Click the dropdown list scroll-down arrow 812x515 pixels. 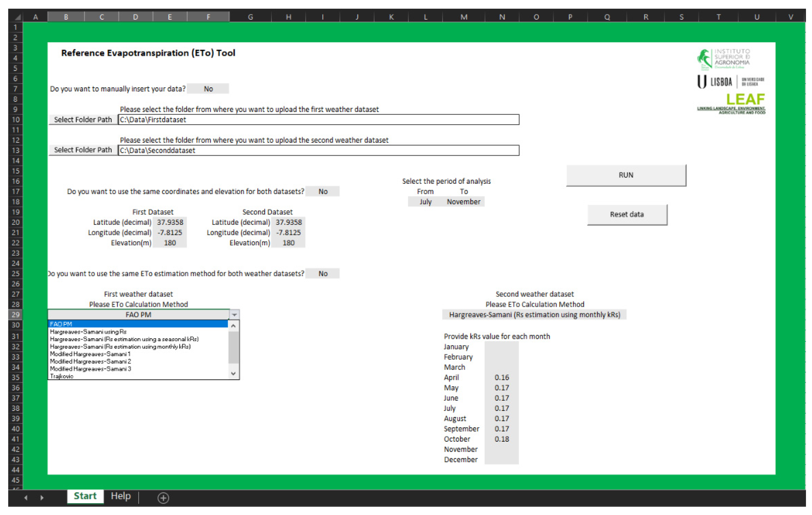(233, 373)
